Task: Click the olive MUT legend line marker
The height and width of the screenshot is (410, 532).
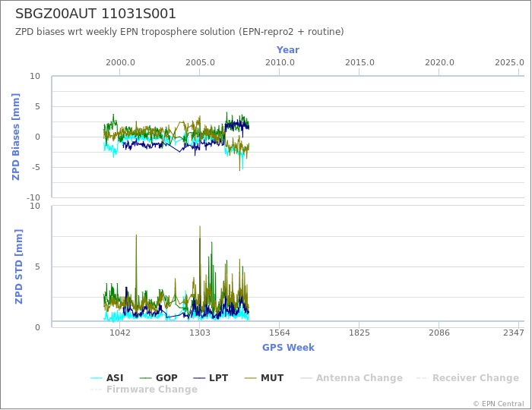Action: pos(250,378)
